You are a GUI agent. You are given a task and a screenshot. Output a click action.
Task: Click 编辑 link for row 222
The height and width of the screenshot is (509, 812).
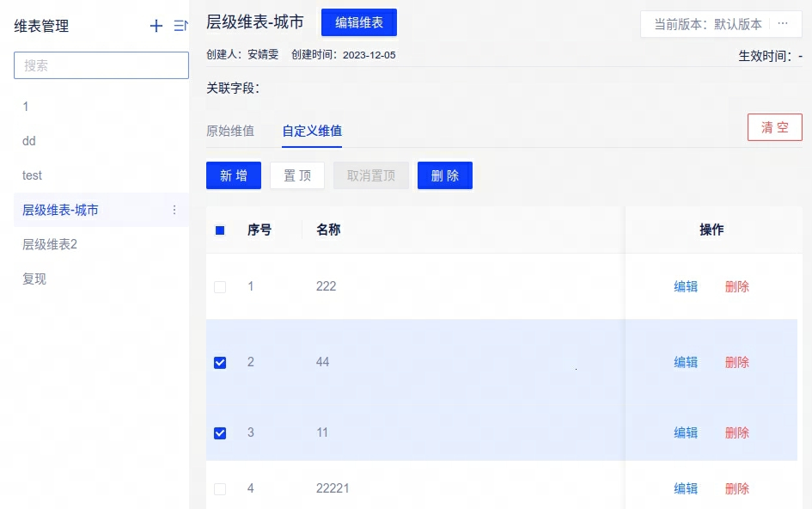(686, 287)
